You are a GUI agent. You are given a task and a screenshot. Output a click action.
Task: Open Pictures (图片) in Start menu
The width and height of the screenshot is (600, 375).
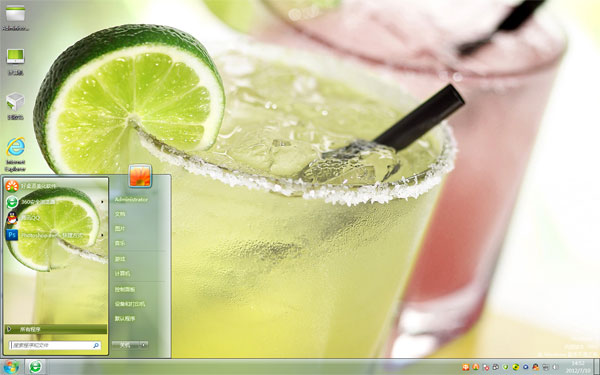coord(120,228)
